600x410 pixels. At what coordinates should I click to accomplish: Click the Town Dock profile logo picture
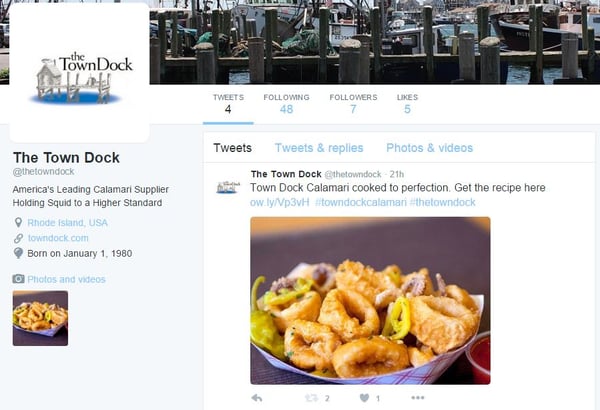point(80,73)
